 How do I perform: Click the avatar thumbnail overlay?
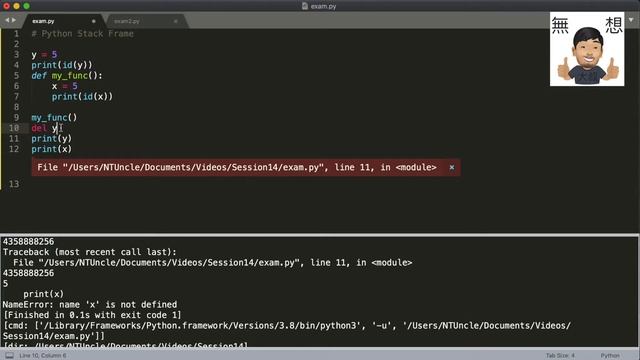(x=587, y=49)
